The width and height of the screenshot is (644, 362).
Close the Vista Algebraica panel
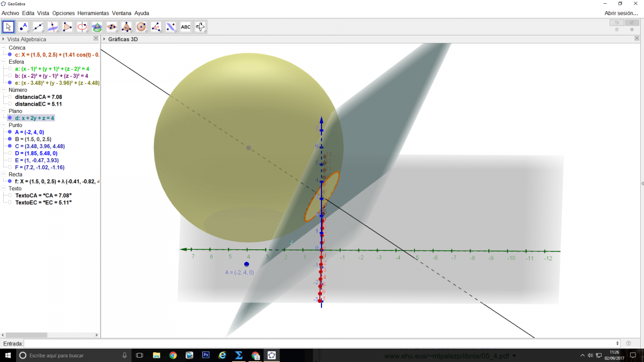pyautogui.click(x=96, y=39)
